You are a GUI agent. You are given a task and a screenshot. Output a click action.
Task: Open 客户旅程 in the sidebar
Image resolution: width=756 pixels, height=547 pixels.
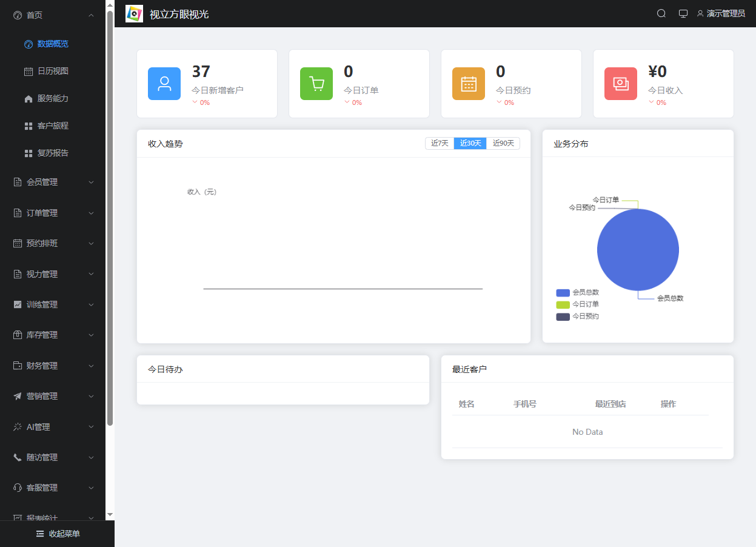53,126
